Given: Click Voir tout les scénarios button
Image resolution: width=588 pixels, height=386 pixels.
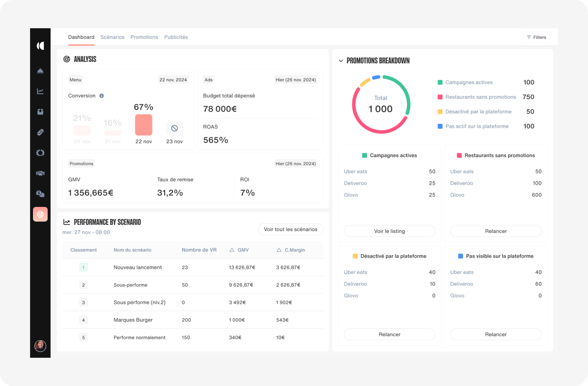Looking at the screenshot, I should [291, 229].
